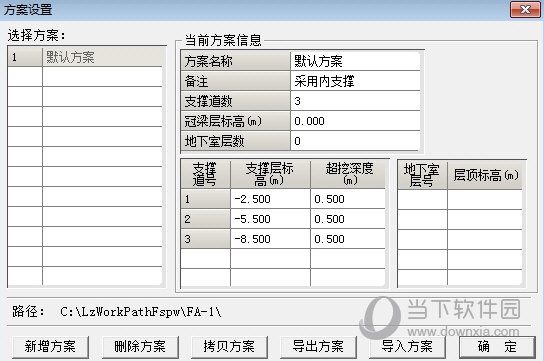The width and height of the screenshot is (544, 361).
Task: Select the -8.500 support elevation cell
Action: (x=270, y=239)
